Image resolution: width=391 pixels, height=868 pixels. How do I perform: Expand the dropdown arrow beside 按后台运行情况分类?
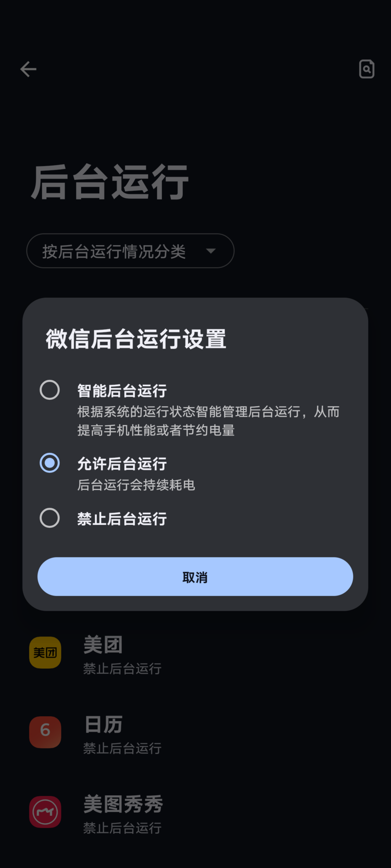tap(211, 251)
